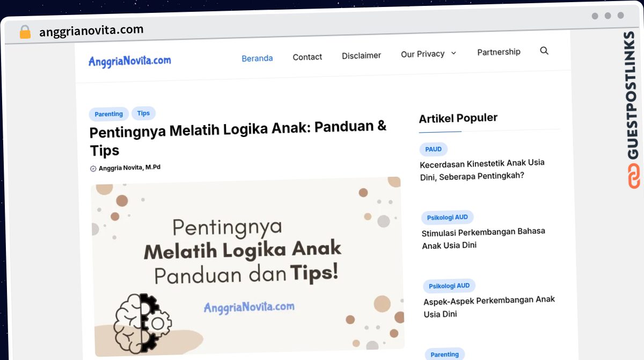Image resolution: width=644 pixels, height=360 pixels.
Task: Click the verified check icon beside author name
Action: click(93, 169)
